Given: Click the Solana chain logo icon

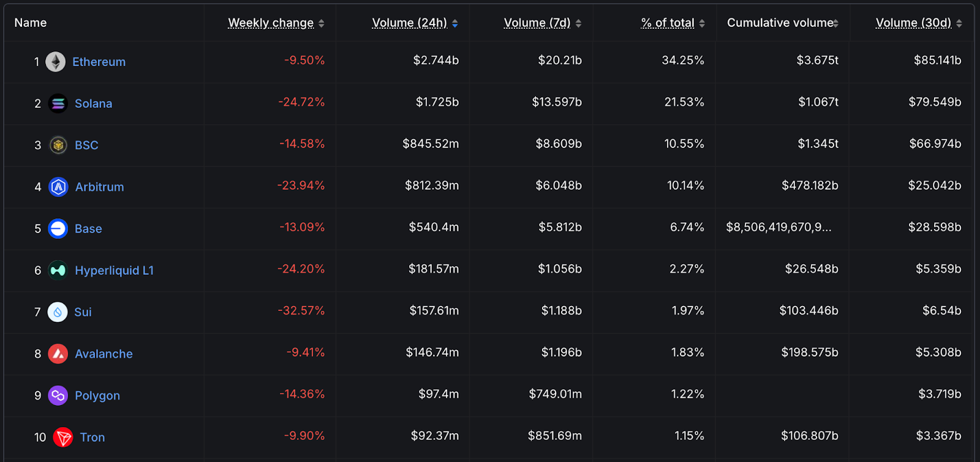Looking at the screenshot, I should [58, 103].
